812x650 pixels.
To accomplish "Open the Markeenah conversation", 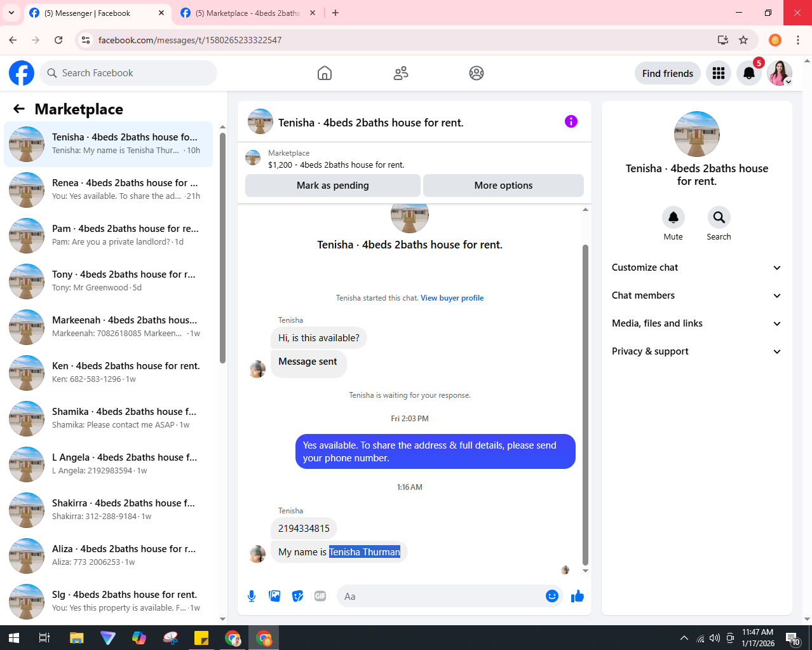I will pyautogui.click(x=109, y=327).
